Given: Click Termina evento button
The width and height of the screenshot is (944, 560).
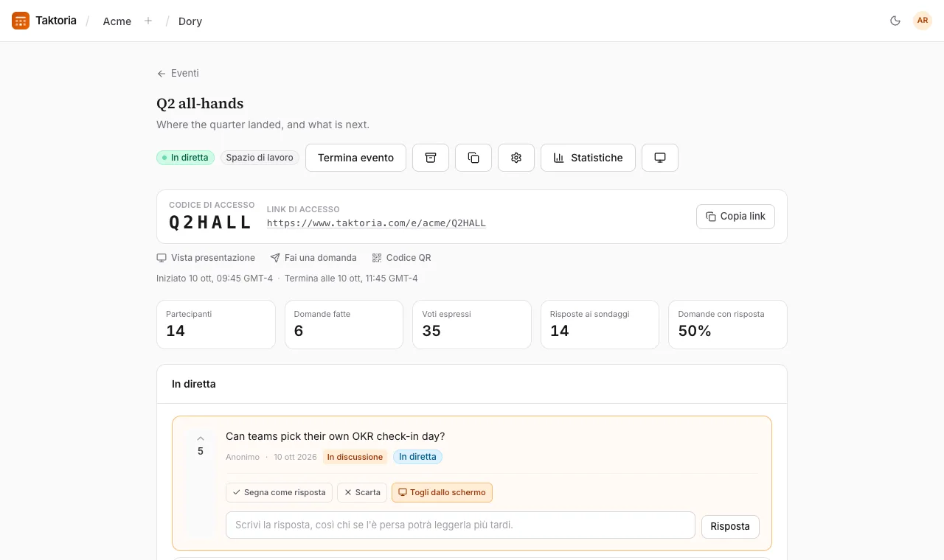Looking at the screenshot, I should pos(355,158).
